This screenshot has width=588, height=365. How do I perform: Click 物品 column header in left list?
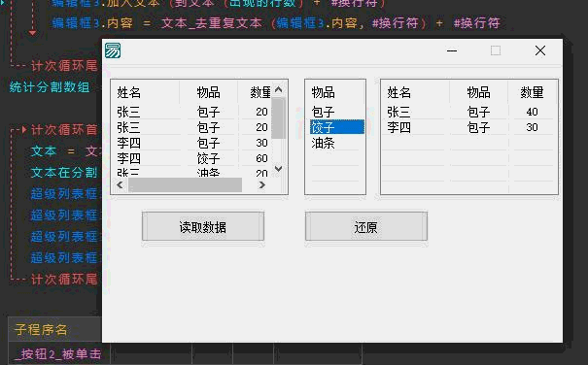209,92
